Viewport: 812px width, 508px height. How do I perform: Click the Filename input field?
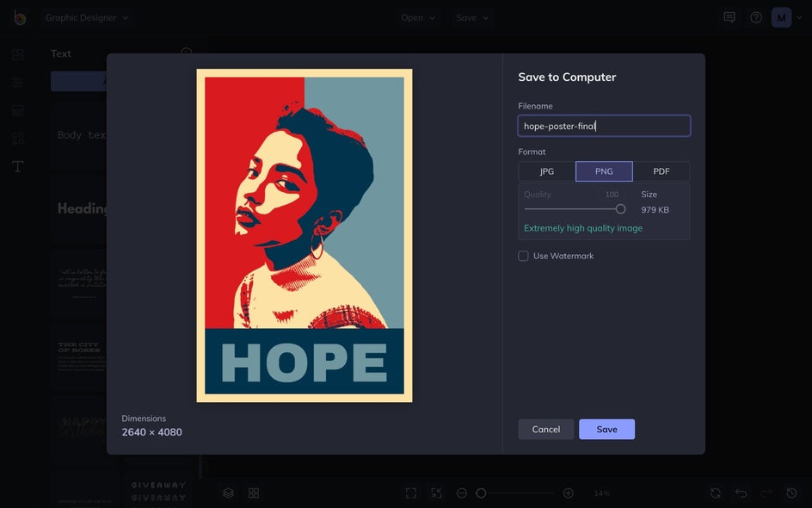click(604, 126)
